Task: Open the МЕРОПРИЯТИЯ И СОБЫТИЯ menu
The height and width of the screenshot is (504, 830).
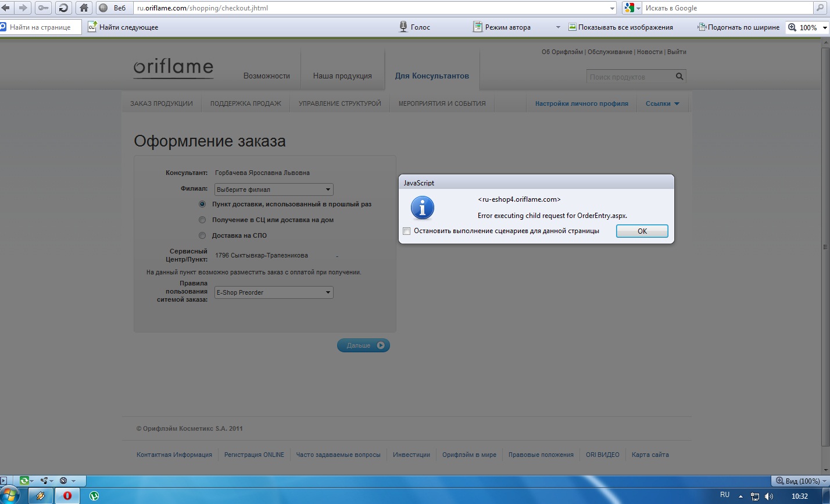Action: point(442,103)
